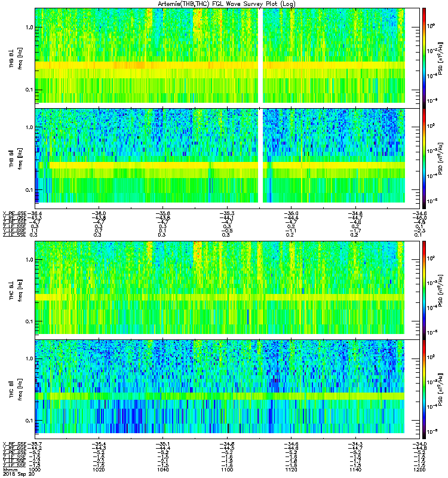Click the '1140' time tick label
The image size is (448, 478).
(x=355, y=470)
